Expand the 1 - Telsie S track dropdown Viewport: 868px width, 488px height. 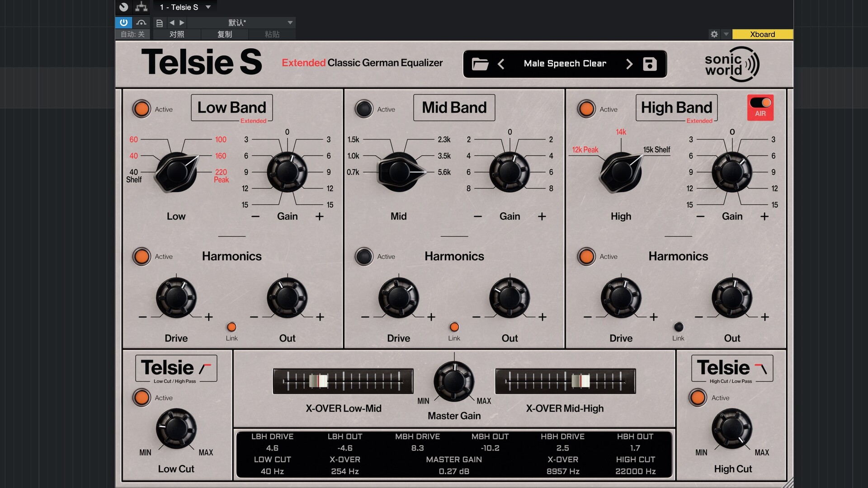[x=208, y=7]
